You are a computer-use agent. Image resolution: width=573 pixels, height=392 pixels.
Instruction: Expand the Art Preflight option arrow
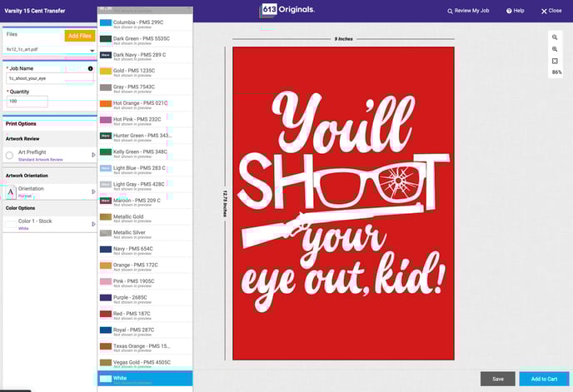(x=93, y=155)
